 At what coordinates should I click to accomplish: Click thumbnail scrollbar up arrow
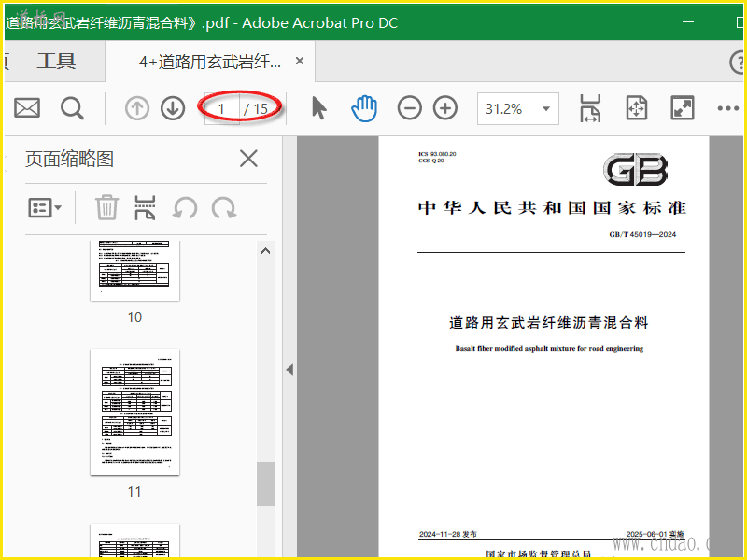[265, 251]
